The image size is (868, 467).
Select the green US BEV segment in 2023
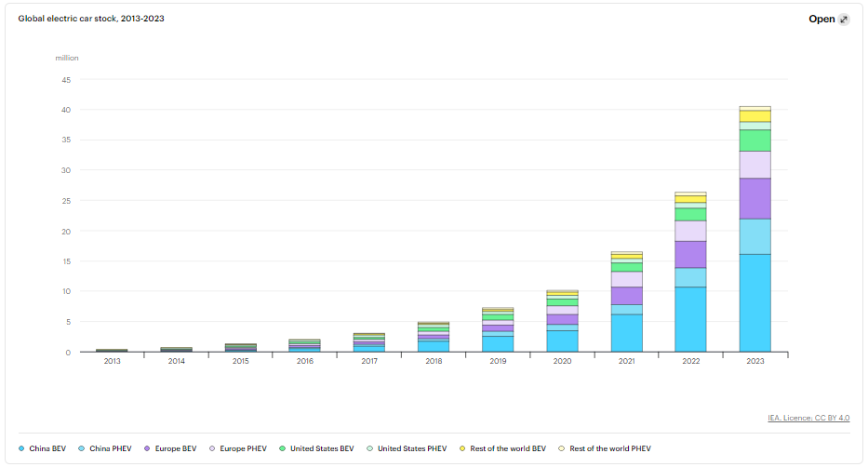pos(754,140)
